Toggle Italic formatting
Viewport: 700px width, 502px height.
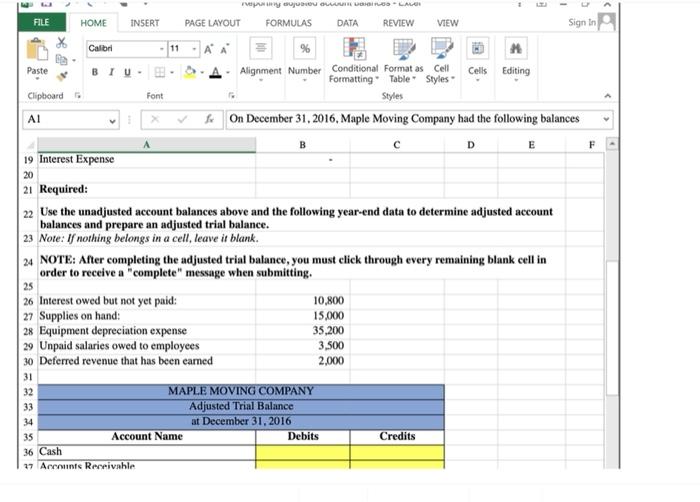111,72
